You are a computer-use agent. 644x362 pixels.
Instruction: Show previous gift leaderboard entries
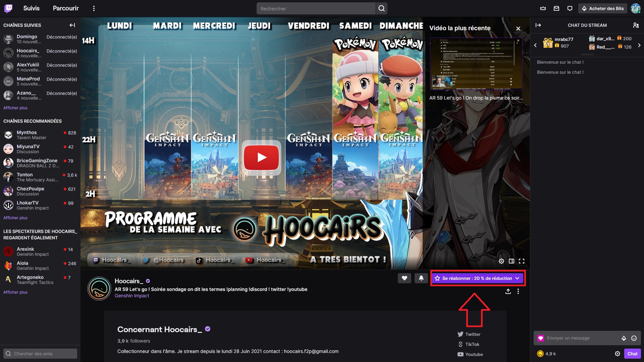pos(535,45)
